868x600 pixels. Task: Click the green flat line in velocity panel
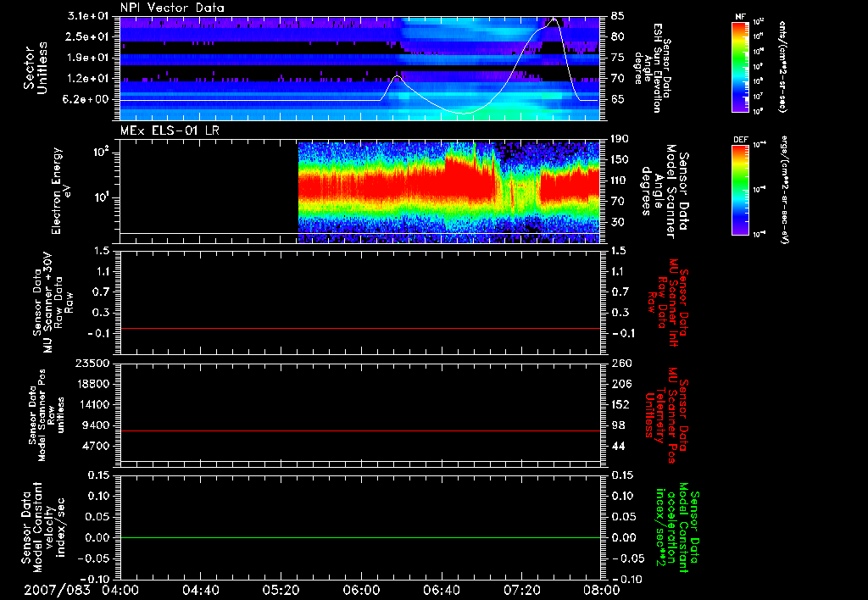[360, 537]
